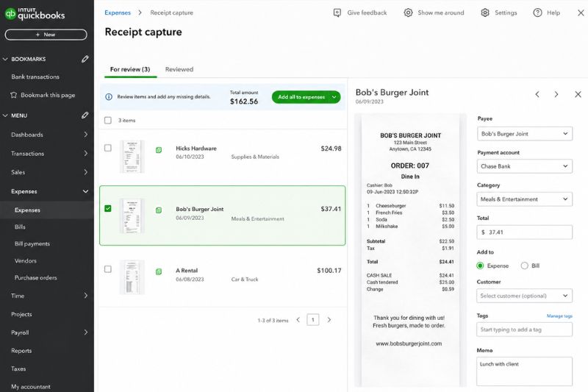Expand the Time submenu

tap(85, 296)
